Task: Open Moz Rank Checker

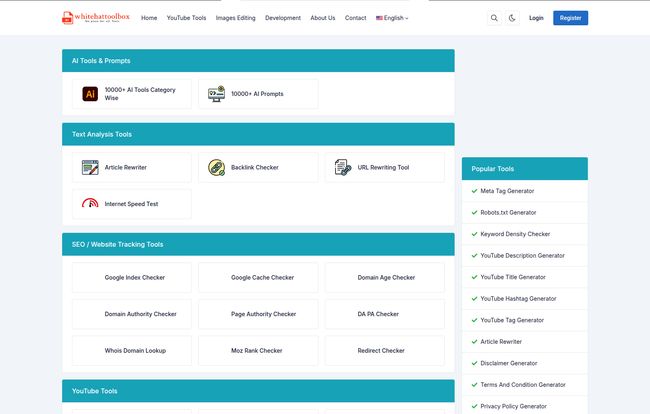Action: pyautogui.click(x=258, y=351)
